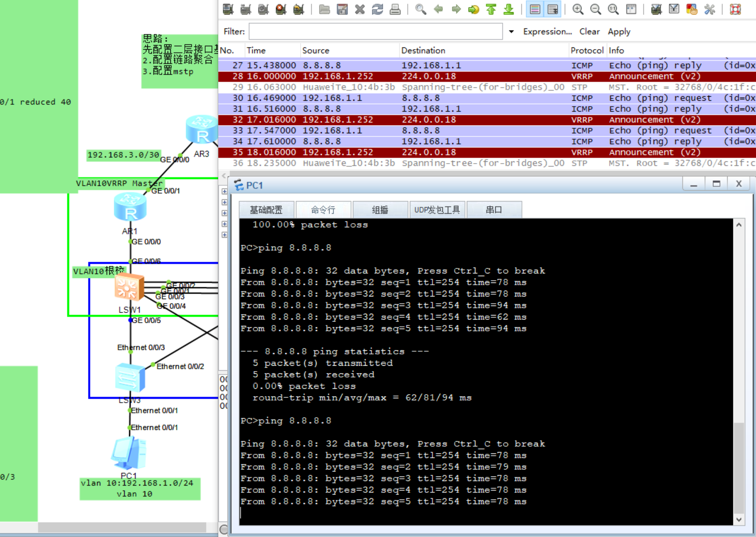Expand fourth plus node in details pane
The height and width of the screenshot is (537, 756).
(x=225, y=224)
